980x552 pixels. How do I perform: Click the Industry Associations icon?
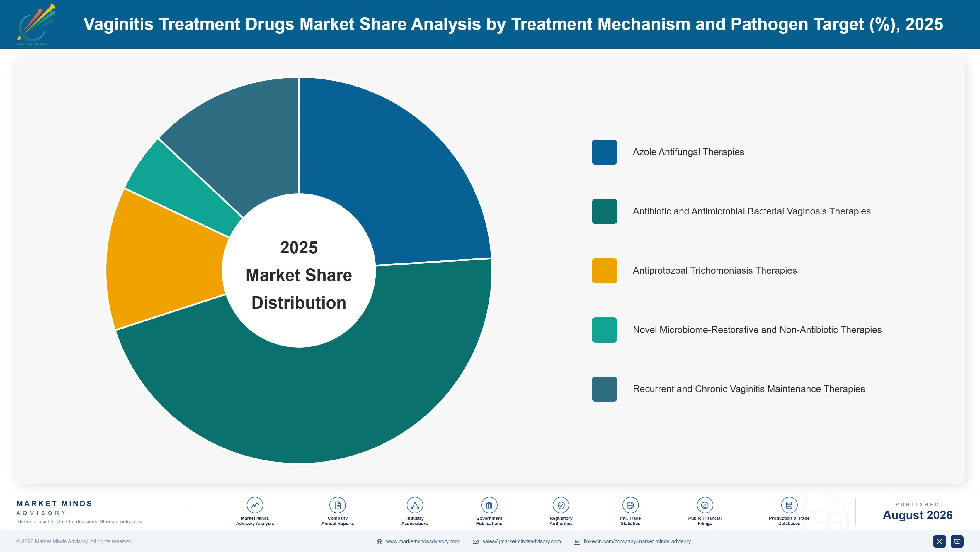(x=415, y=505)
